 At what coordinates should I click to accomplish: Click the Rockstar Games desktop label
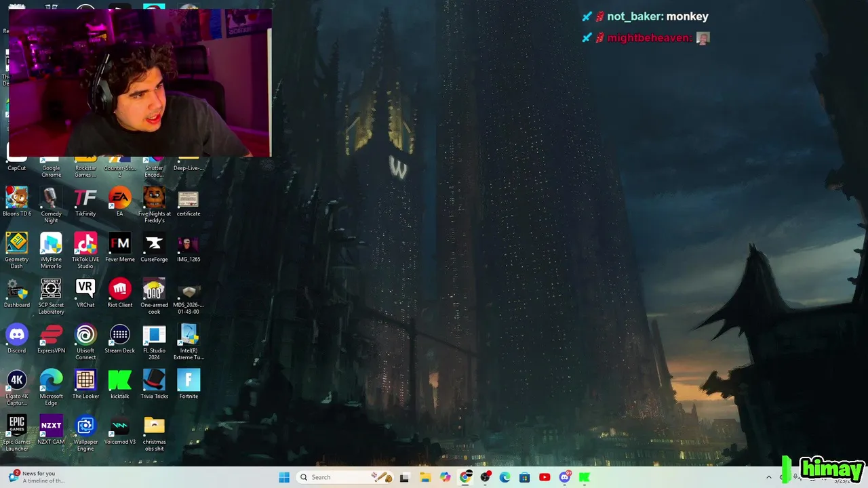[85, 171]
